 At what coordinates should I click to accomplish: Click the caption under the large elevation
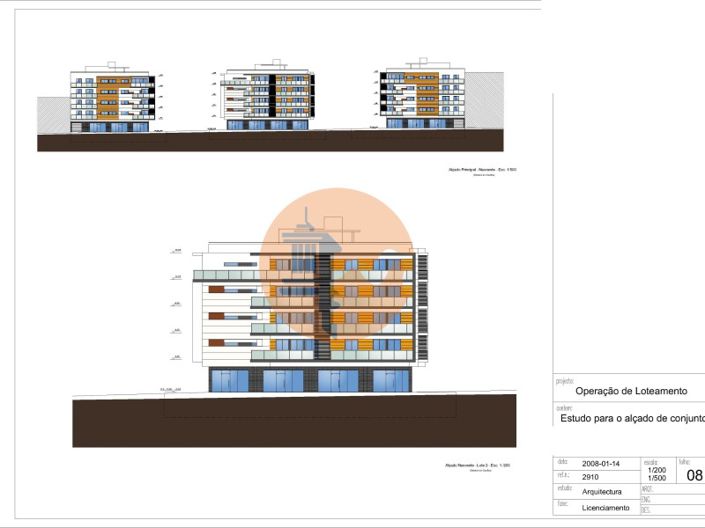pos(477,467)
